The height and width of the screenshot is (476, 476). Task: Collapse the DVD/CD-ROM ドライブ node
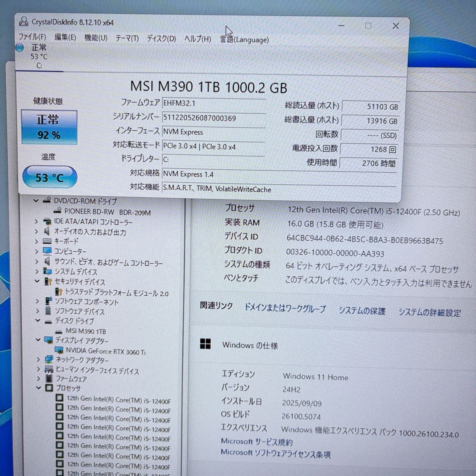pyautogui.click(x=36, y=201)
